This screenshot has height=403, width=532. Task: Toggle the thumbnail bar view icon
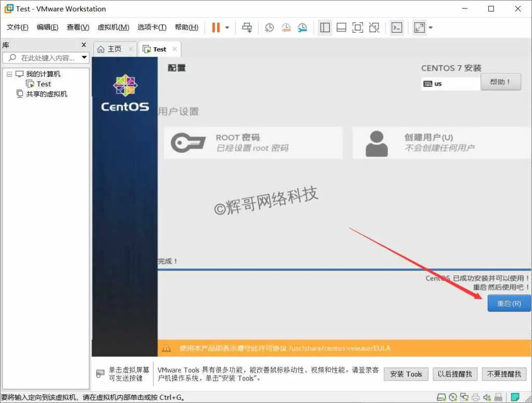tap(341, 28)
